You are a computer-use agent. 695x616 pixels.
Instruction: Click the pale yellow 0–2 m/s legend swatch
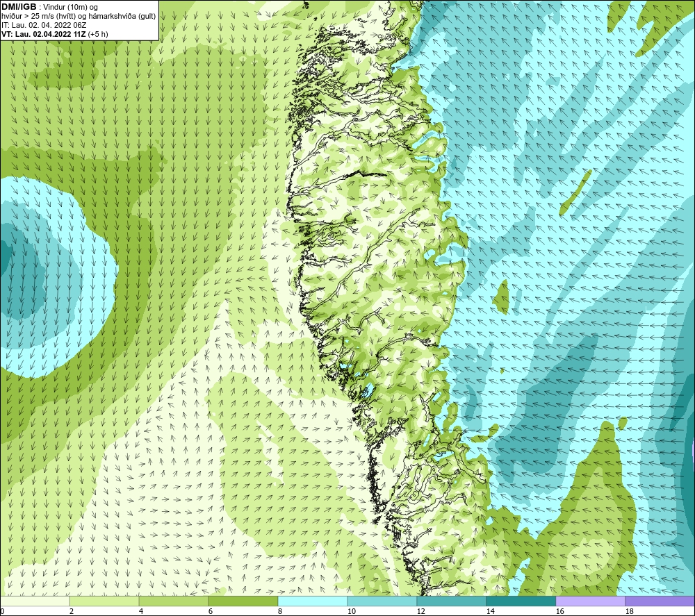(x=35, y=601)
